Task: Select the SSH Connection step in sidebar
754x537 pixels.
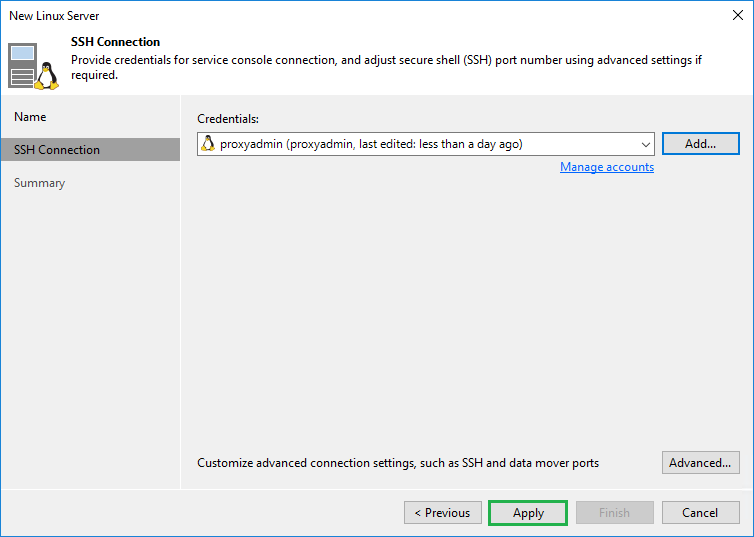Action: [57, 150]
